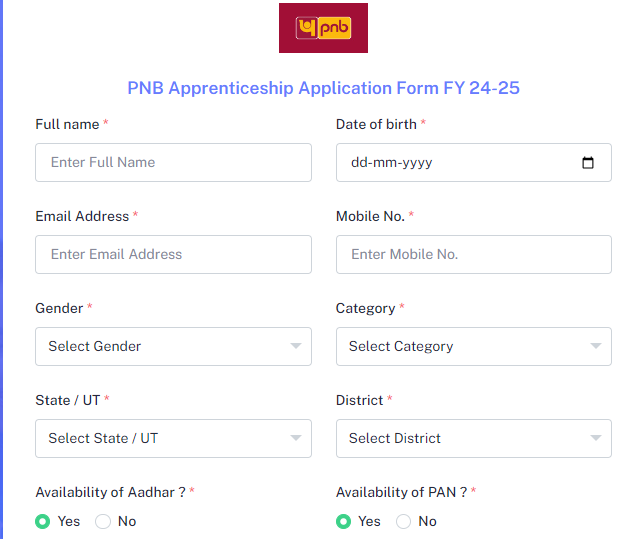The height and width of the screenshot is (539, 643).
Task: Click into the Enter Email Address field
Action: (x=173, y=254)
